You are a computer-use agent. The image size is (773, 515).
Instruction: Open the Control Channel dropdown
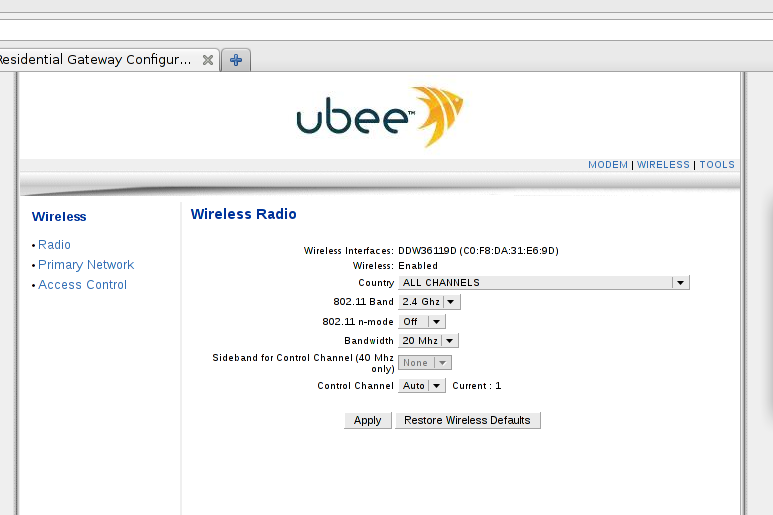[422, 385]
